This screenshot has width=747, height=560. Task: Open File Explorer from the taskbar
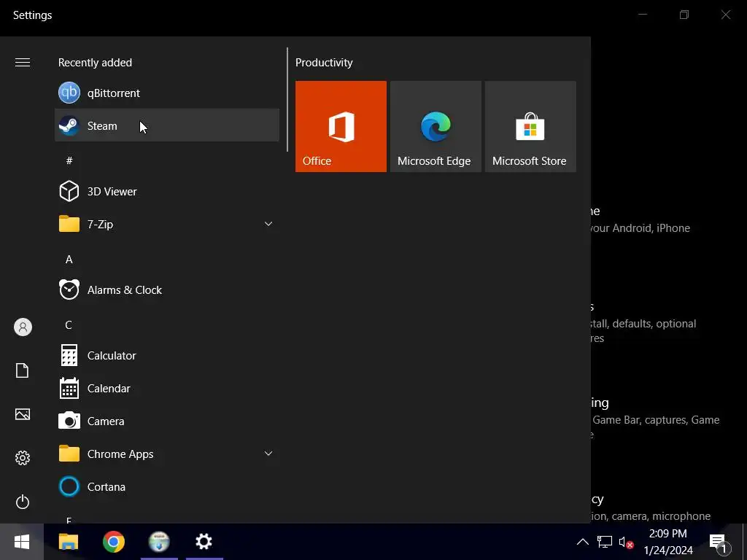click(68, 542)
